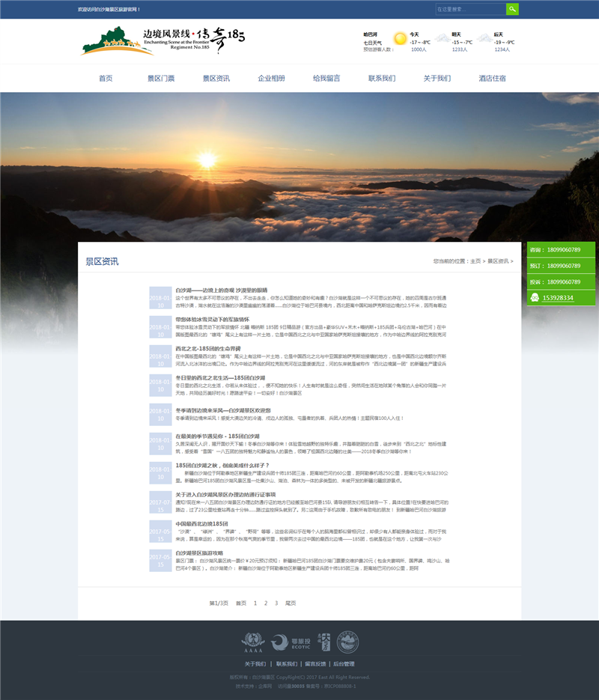This screenshot has height=700, width=599.
Task: Click the ECOTIC logo in footer
Action: tap(290, 642)
